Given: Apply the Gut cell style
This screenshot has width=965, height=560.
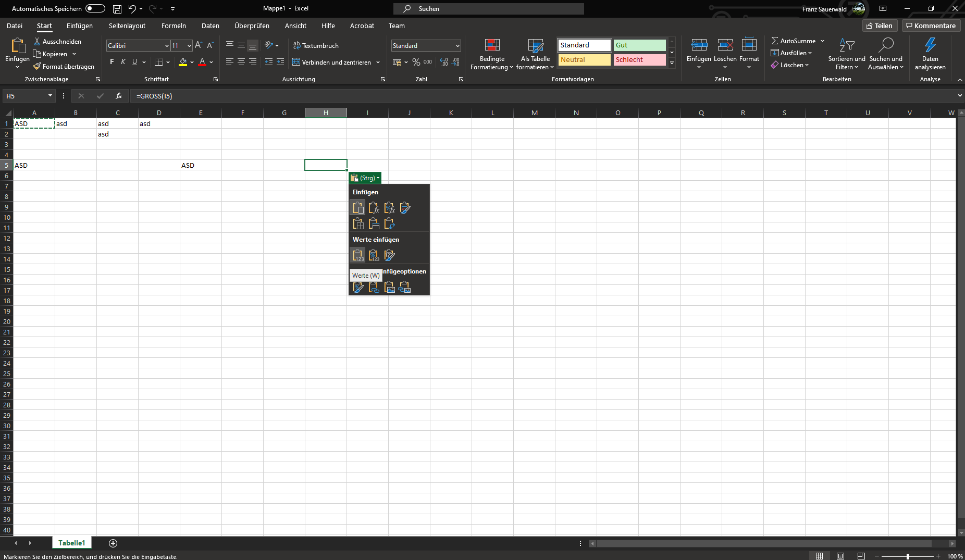Looking at the screenshot, I should point(639,45).
